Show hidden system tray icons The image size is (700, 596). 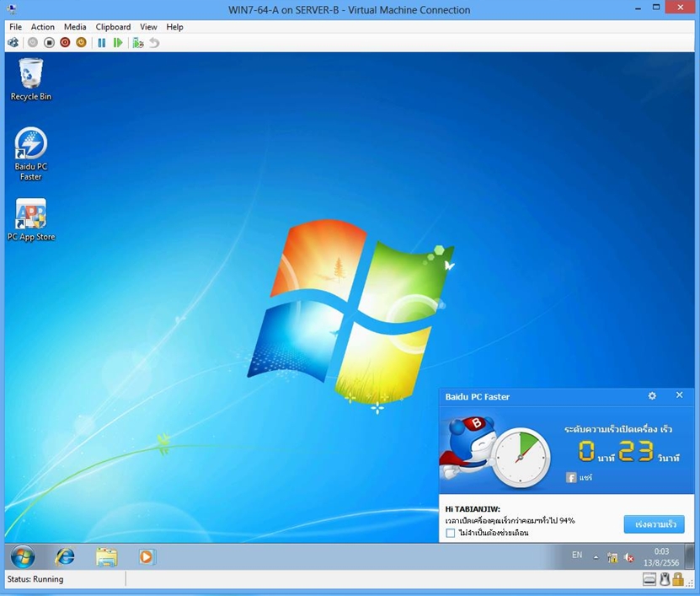(x=596, y=557)
